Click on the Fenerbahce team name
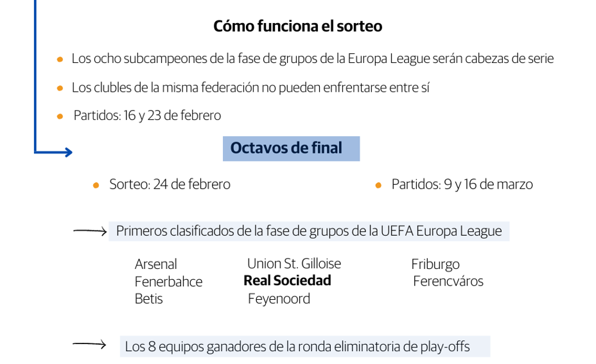The width and height of the screenshot is (596, 364). [168, 281]
